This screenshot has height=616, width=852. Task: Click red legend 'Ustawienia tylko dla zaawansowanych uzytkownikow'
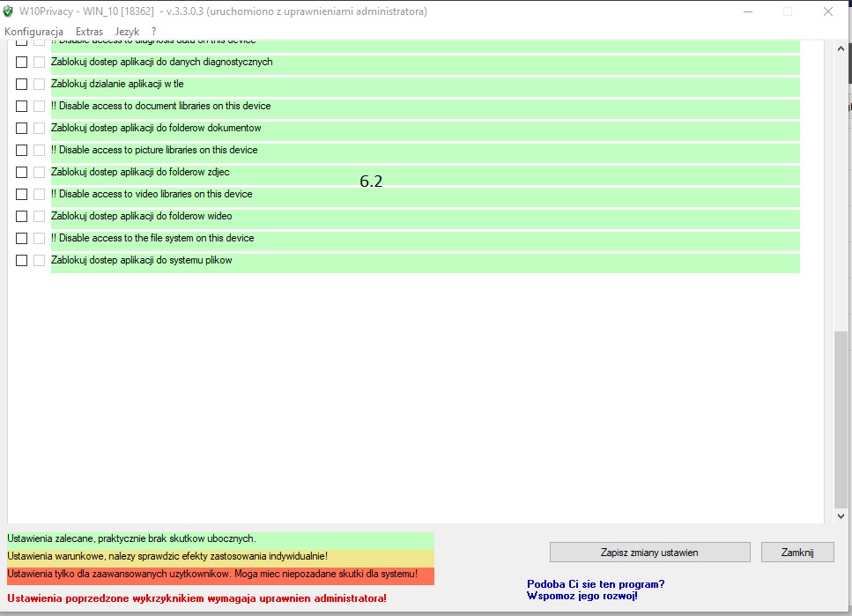(220, 575)
